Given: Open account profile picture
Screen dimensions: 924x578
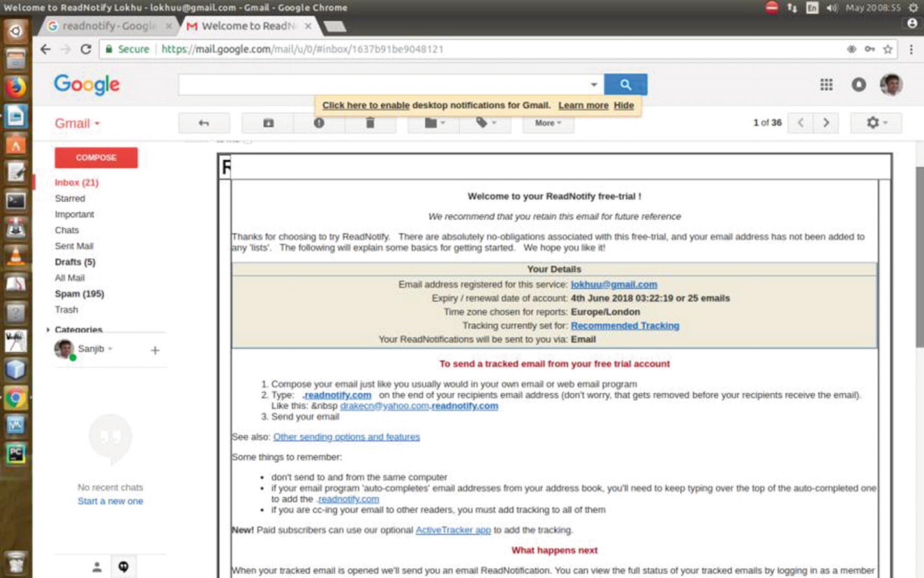Looking at the screenshot, I should click(x=891, y=84).
